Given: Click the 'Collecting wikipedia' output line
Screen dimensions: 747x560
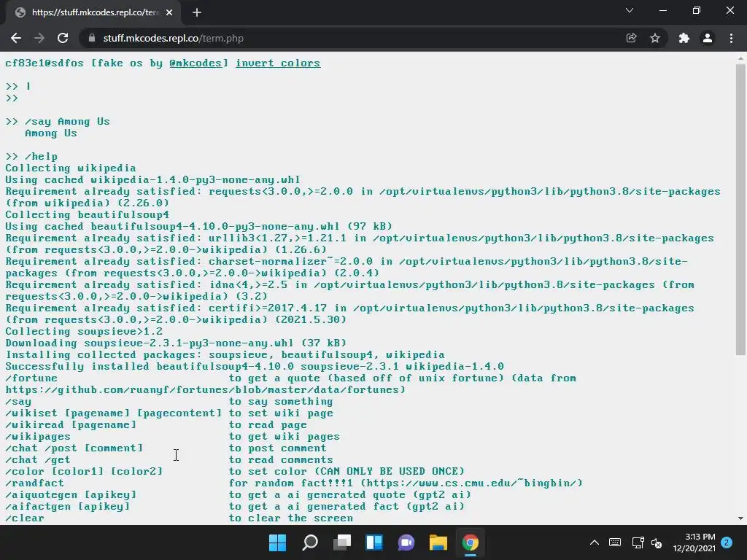Looking at the screenshot, I should coord(71,168).
